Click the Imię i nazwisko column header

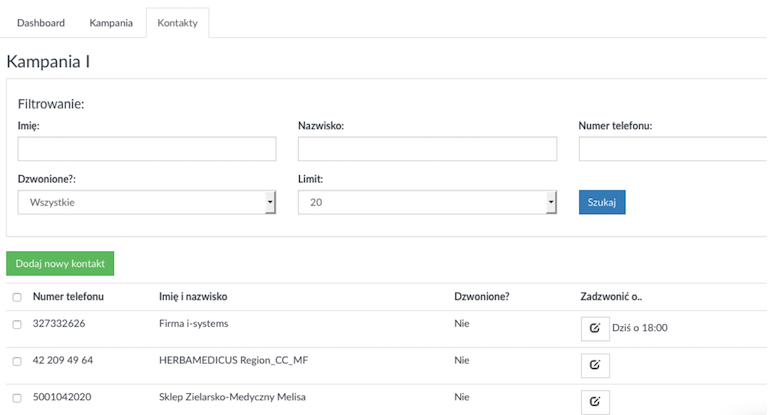tap(193, 296)
